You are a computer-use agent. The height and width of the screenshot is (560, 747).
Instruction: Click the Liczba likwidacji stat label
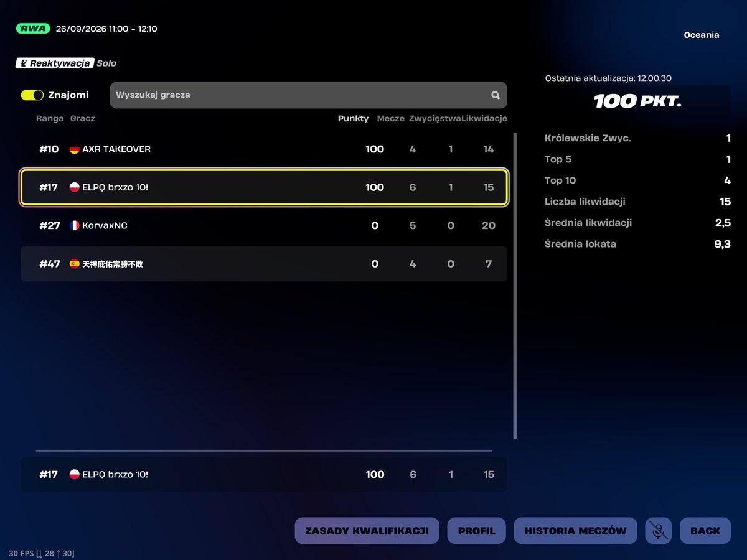pos(585,202)
